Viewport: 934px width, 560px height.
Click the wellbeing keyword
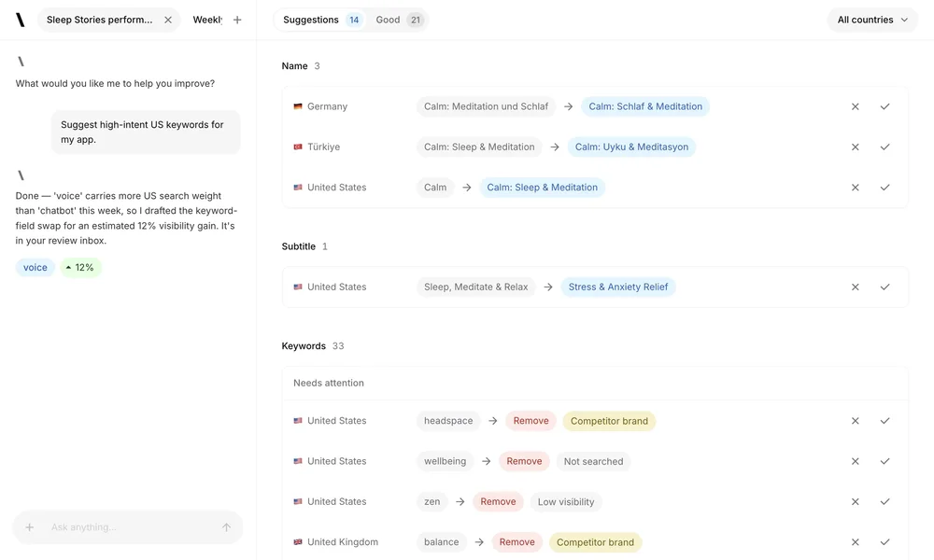pyautogui.click(x=445, y=461)
